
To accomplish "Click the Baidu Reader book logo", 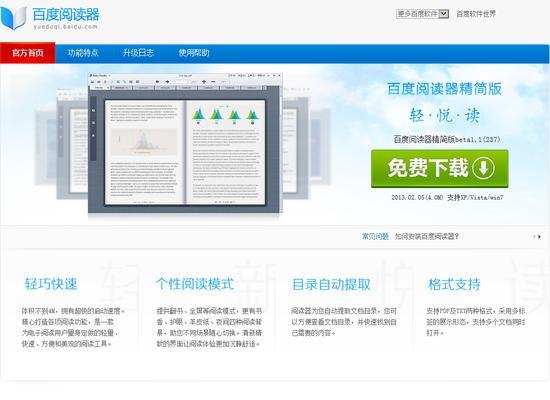I will pos(13,18).
